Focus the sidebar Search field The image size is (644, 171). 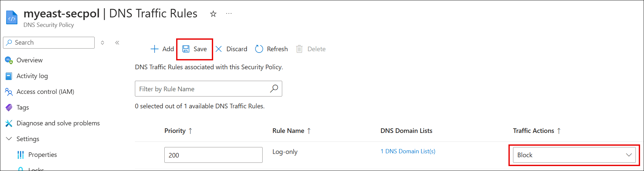[x=49, y=43]
